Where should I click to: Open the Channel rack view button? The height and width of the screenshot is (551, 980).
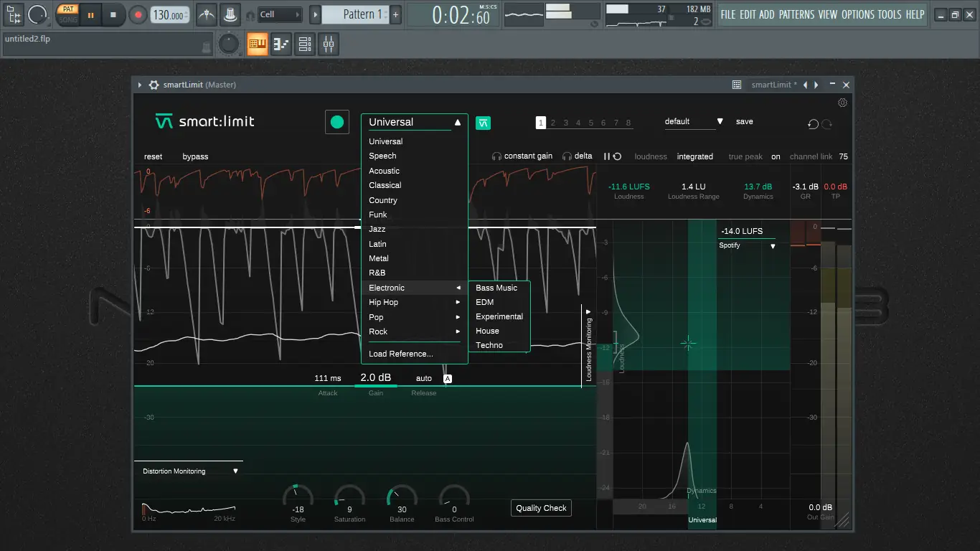[x=305, y=44]
